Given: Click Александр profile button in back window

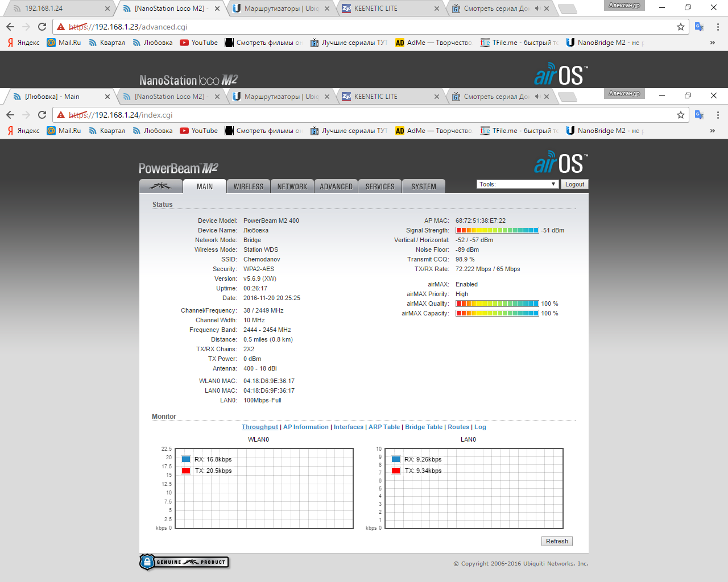Looking at the screenshot, I should (624, 5).
